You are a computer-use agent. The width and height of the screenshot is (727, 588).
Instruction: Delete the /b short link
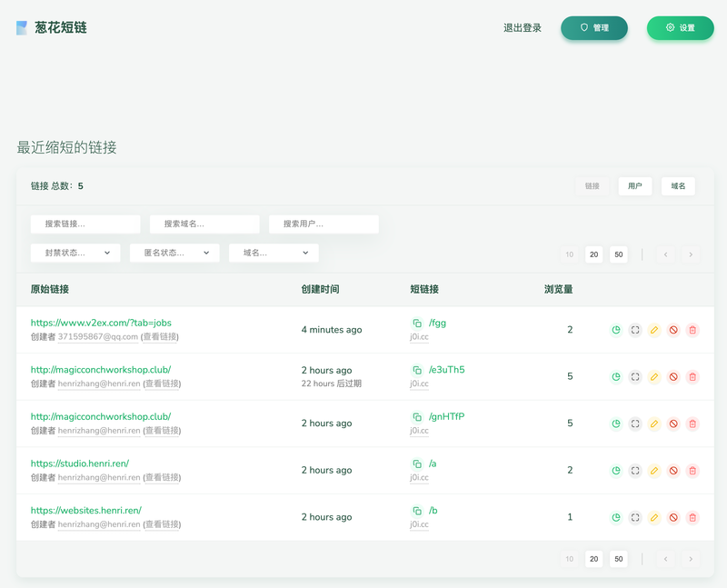point(692,517)
